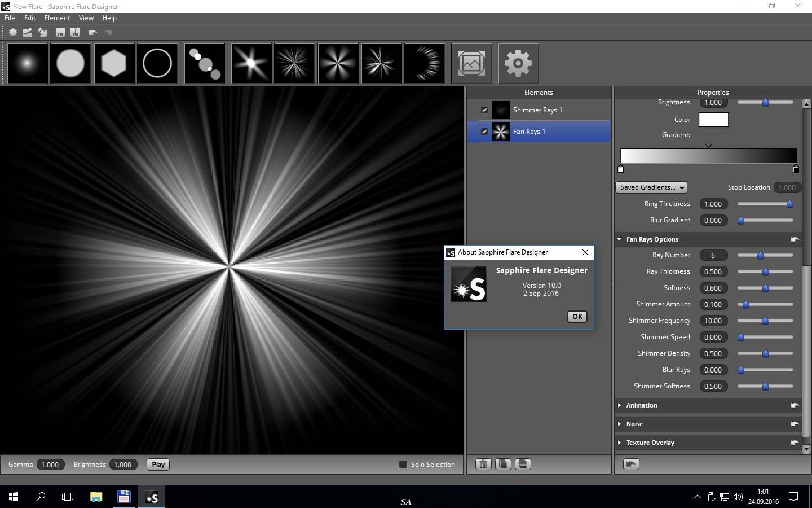The image size is (812, 508).
Task: Expand the Animation section
Action: coord(619,405)
